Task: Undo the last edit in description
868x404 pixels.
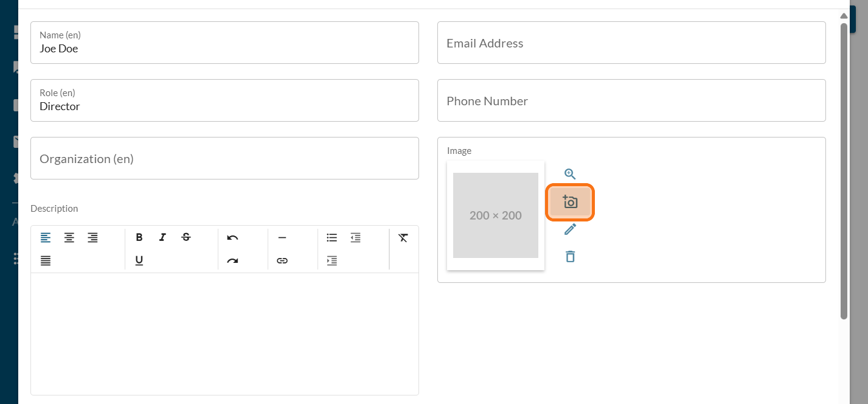Action: tap(232, 237)
